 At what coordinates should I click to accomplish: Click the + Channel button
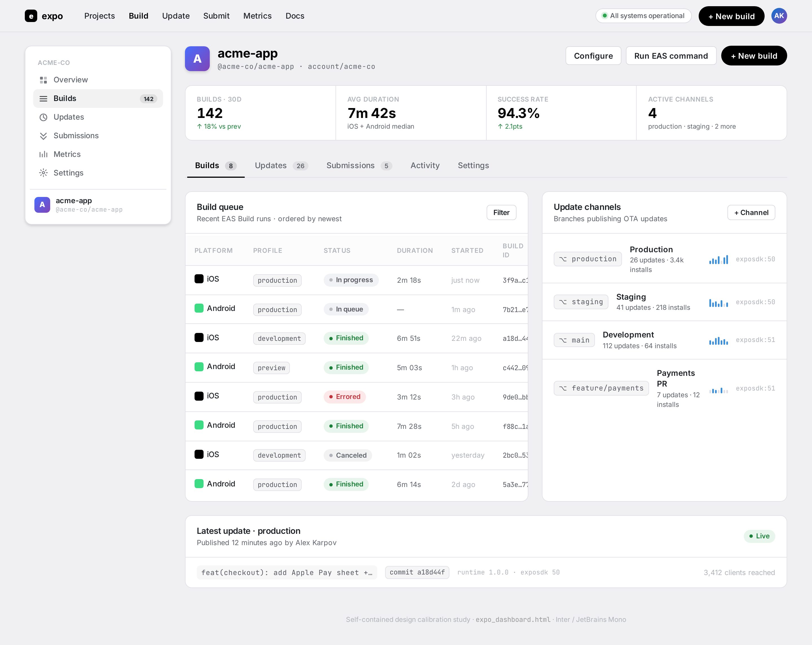tap(751, 213)
